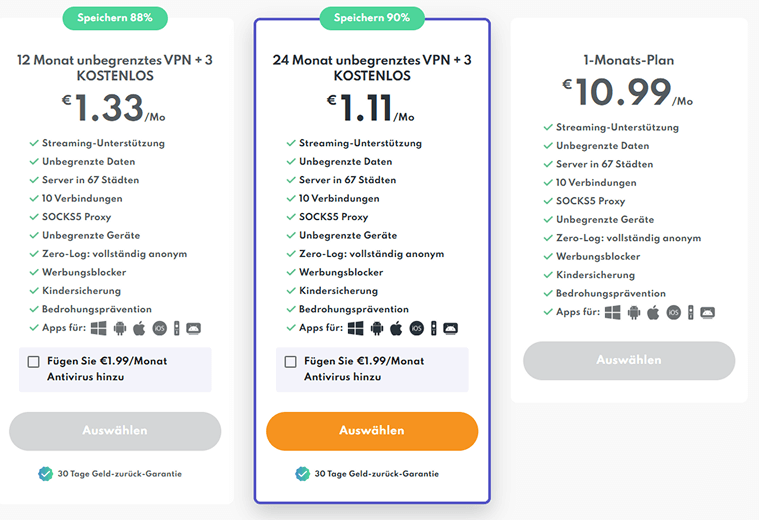The height and width of the screenshot is (520, 759).
Task: Click the €1.11/Mo price
Action: coord(370,107)
